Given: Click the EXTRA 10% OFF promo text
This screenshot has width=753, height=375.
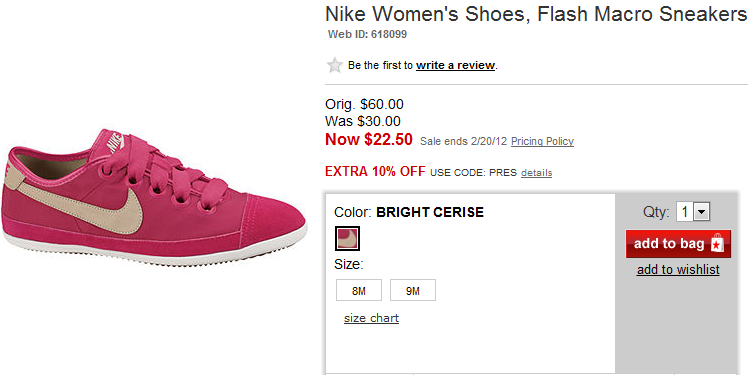Looking at the screenshot, I should click(x=375, y=171).
